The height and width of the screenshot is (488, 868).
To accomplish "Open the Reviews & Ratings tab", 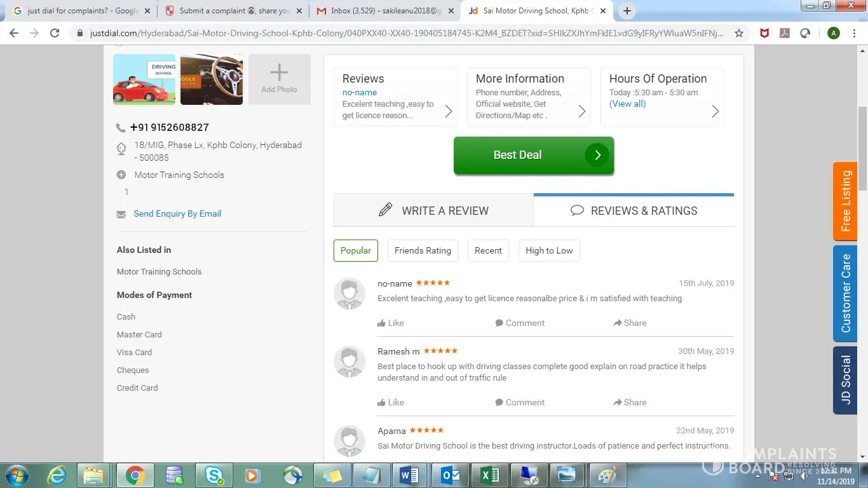I will (x=634, y=210).
